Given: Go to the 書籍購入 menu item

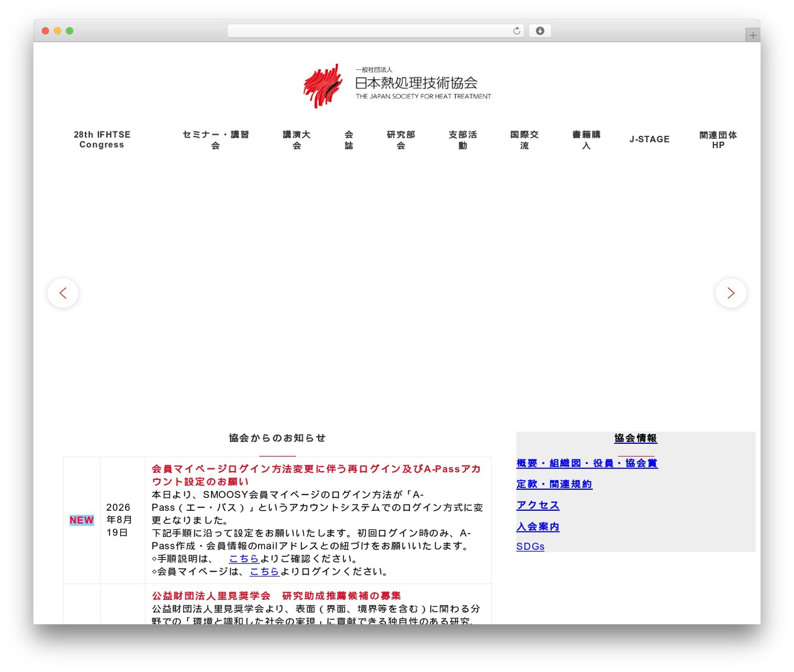Looking at the screenshot, I should coord(586,139).
